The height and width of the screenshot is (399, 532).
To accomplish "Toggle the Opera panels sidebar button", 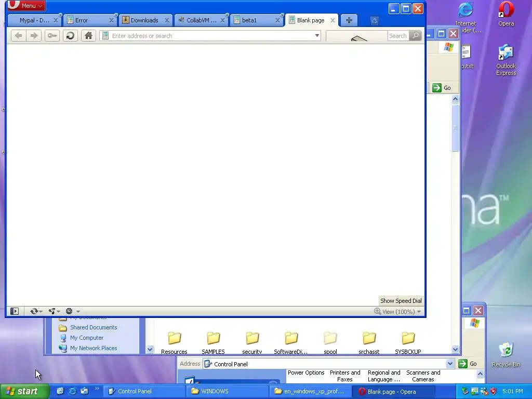I will point(14,311).
